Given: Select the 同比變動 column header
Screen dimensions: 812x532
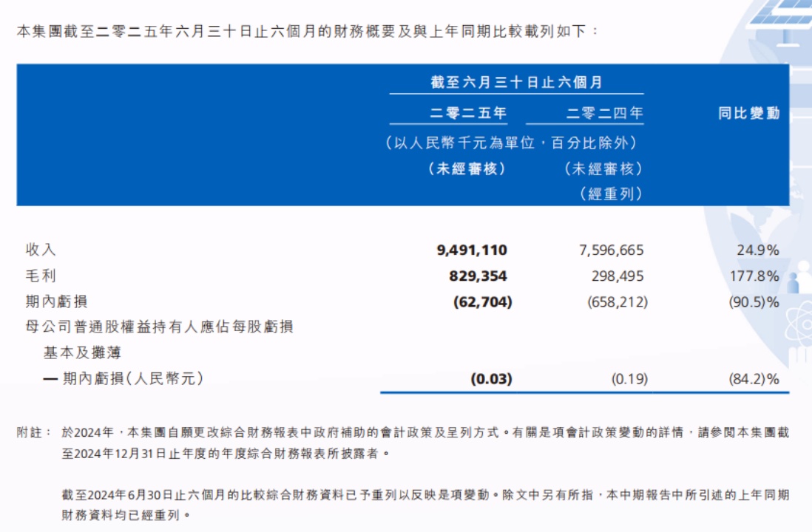Looking at the screenshot, I should [x=749, y=113].
